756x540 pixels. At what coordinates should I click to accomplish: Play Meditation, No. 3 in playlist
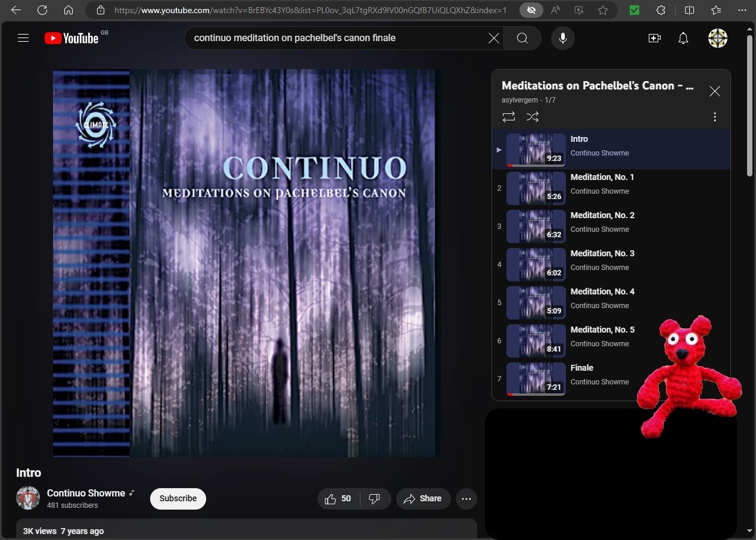(611, 265)
